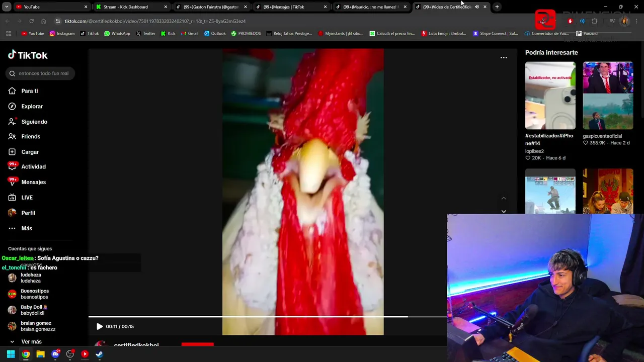Open gaspicuentaoficial suggested video
The height and width of the screenshot is (362, 644).
(x=608, y=96)
